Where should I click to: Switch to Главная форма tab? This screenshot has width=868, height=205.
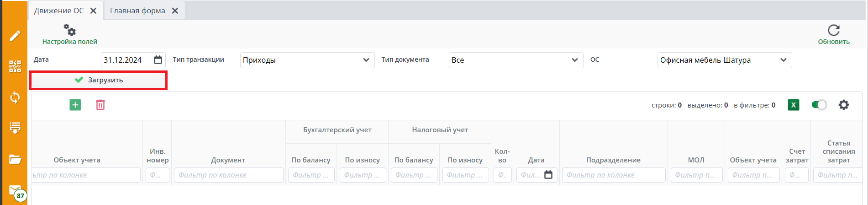click(137, 11)
